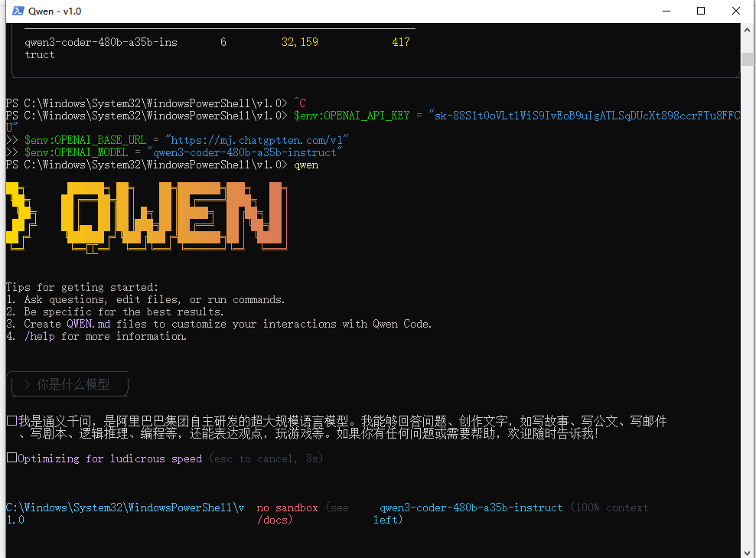Screen dimensions: 756x558
Task: Click the '^C' interrupt text
Action: 300,103
